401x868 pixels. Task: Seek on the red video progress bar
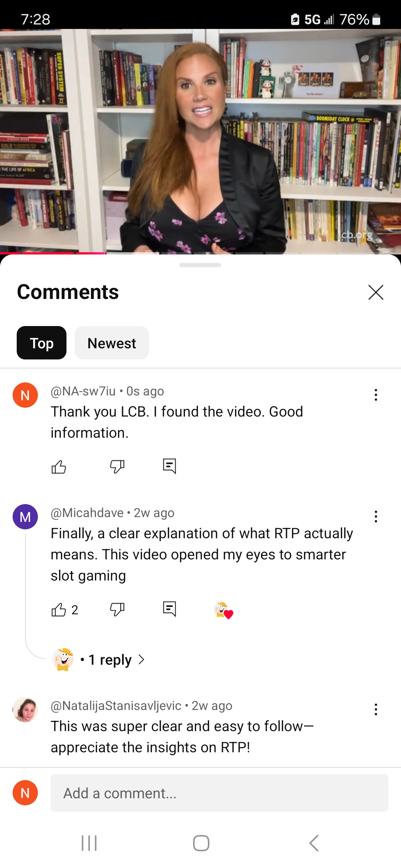tap(200, 253)
